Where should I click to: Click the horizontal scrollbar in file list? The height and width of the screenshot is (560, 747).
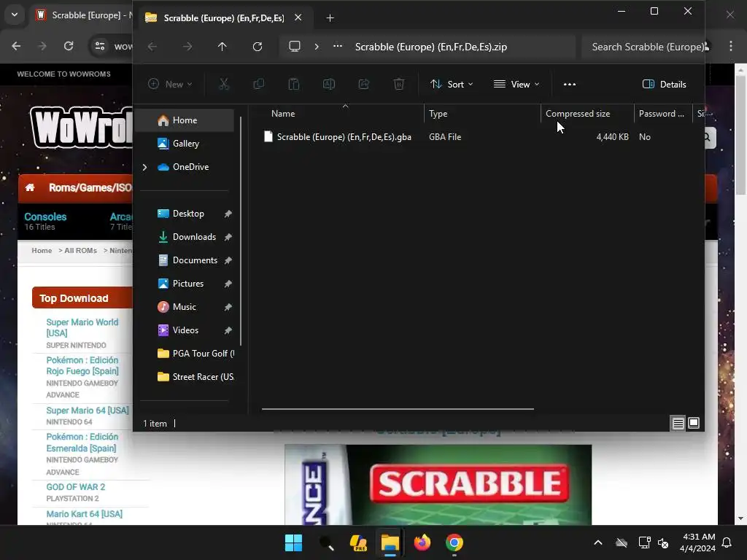pos(398,408)
